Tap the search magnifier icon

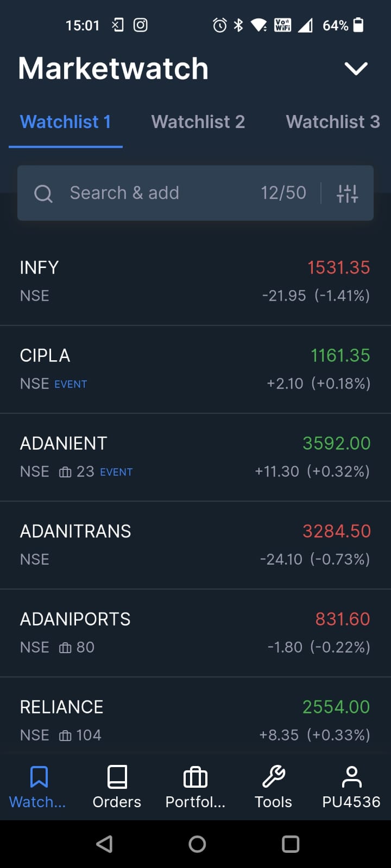pyautogui.click(x=43, y=194)
